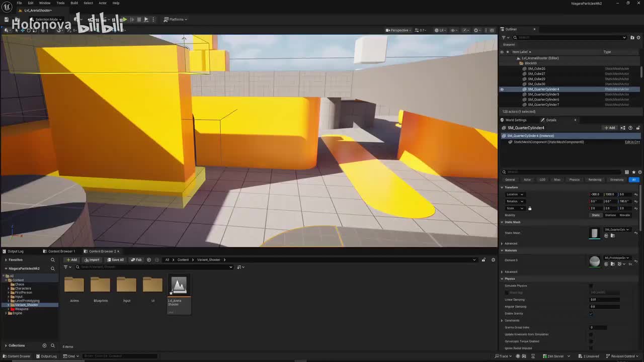Screen dimensions: 644x362
Task: Switch to the World Settings tab
Action: coord(516,120)
